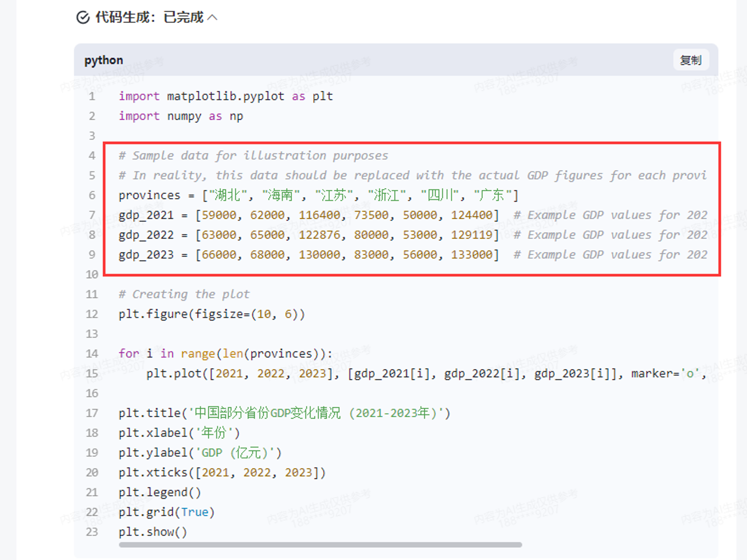This screenshot has height=560, width=747.
Task: Click the import matplotlib.pyplot line
Action: click(x=226, y=96)
